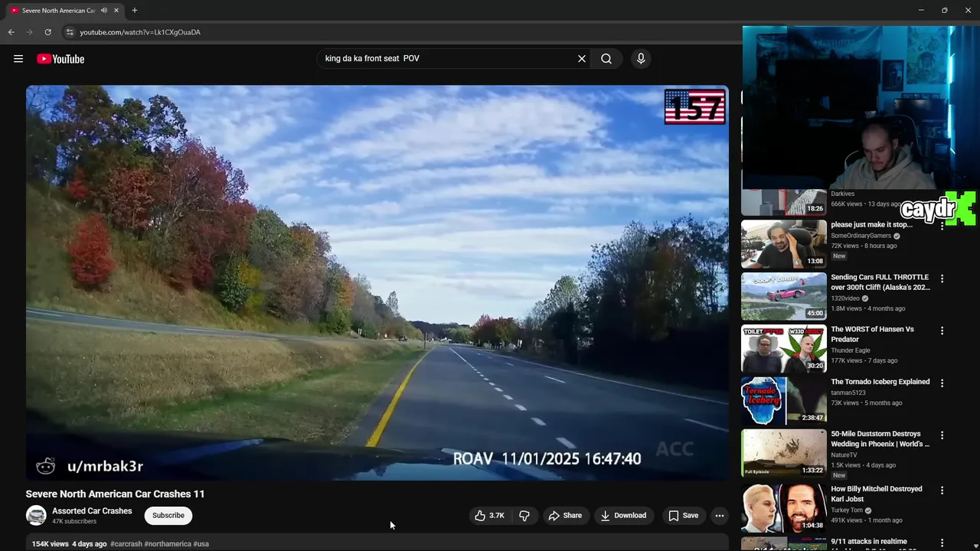
Task: Go to YouTube home via logo
Action: 60,59
